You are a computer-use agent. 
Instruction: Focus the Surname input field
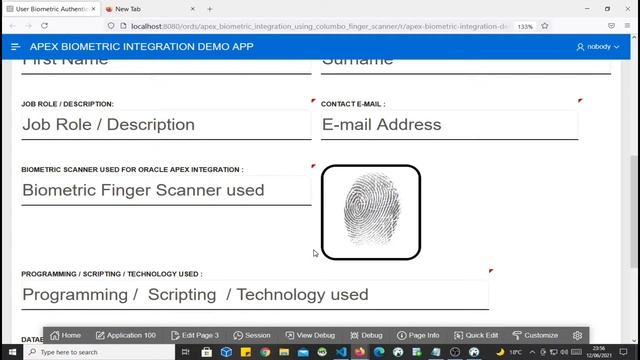click(466, 67)
